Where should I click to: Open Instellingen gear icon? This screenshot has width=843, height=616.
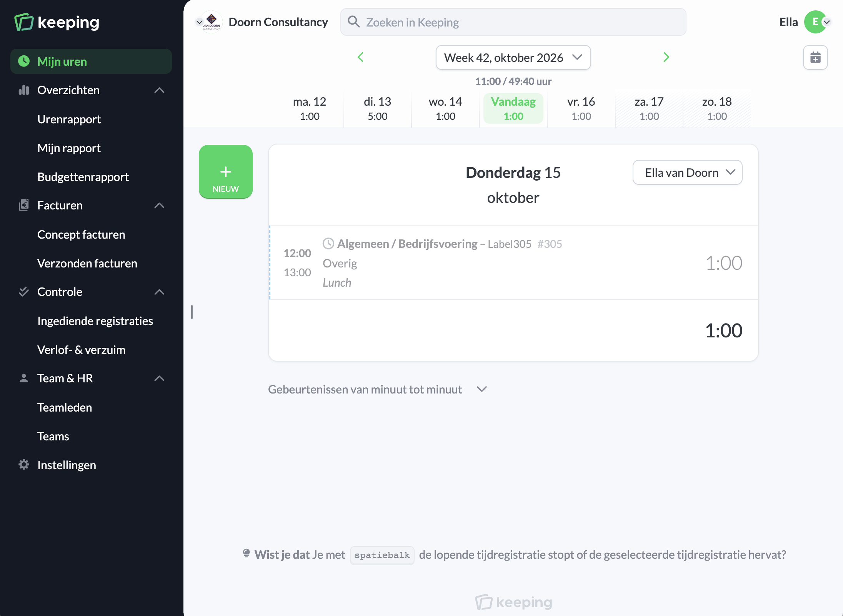coord(24,465)
